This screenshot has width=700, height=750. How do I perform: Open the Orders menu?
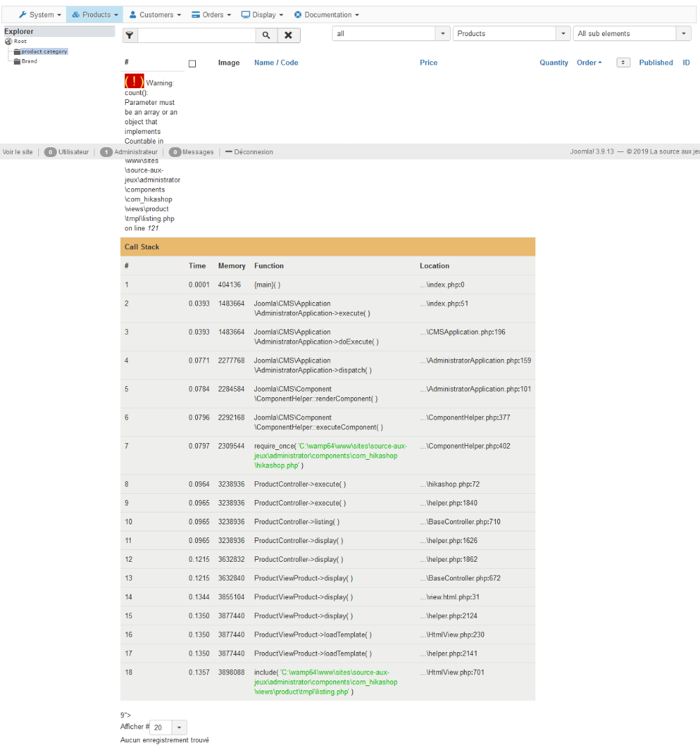[211, 15]
